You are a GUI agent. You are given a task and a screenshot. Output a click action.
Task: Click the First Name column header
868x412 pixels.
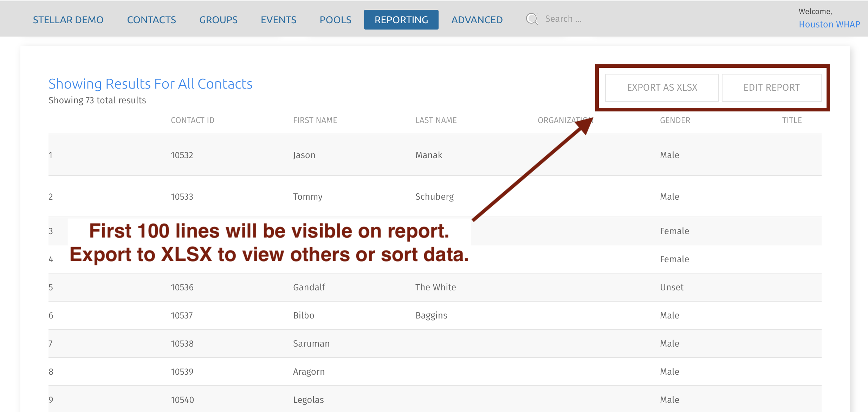(x=315, y=120)
